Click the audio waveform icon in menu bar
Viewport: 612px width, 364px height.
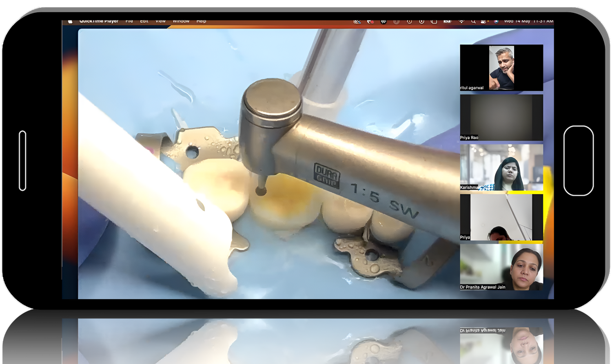(x=384, y=22)
